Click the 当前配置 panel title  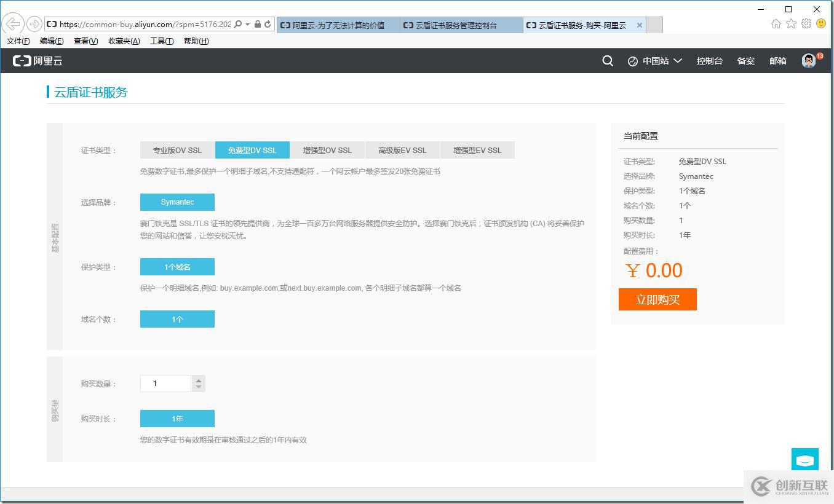pos(641,136)
